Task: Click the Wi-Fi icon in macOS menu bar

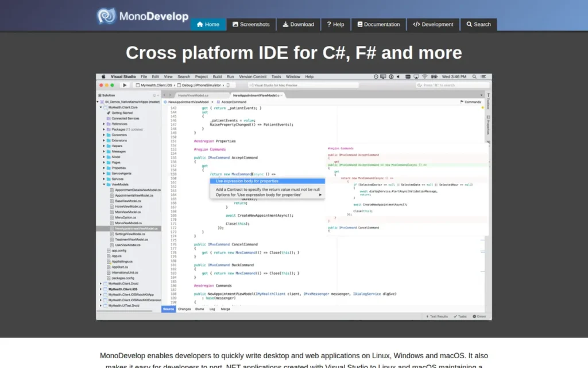Action: (x=425, y=76)
